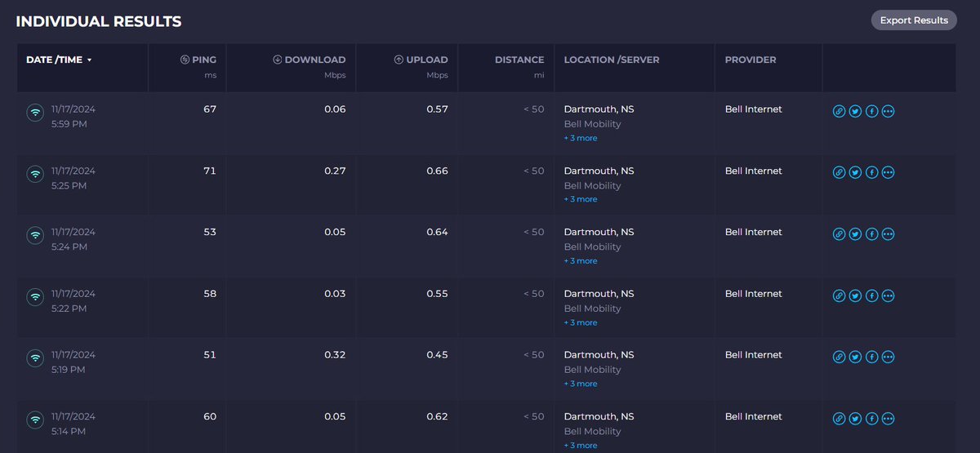The height and width of the screenshot is (453, 980).
Task: Open more options for 5:24 PM result
Action: pyautogui.click(x=889, y=233)
